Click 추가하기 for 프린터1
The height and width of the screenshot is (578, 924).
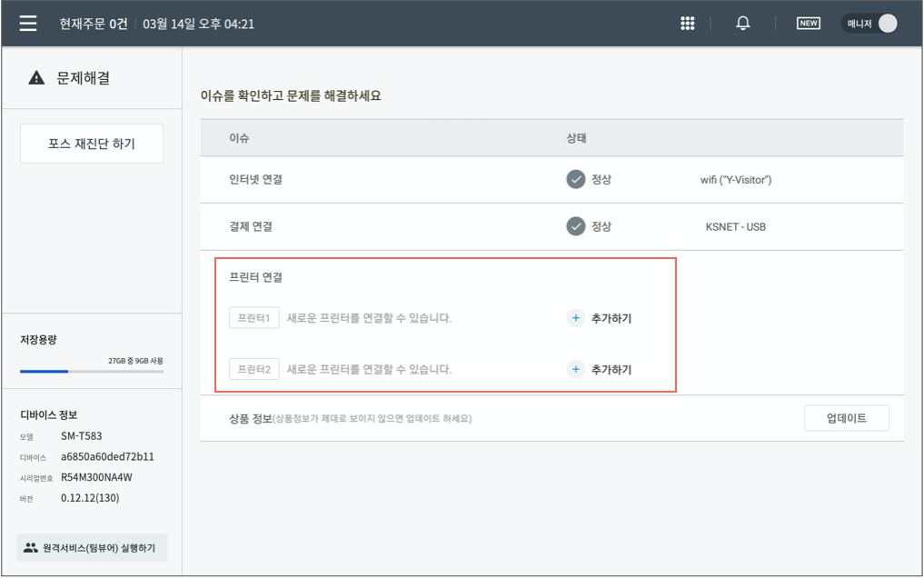(611, 318)
